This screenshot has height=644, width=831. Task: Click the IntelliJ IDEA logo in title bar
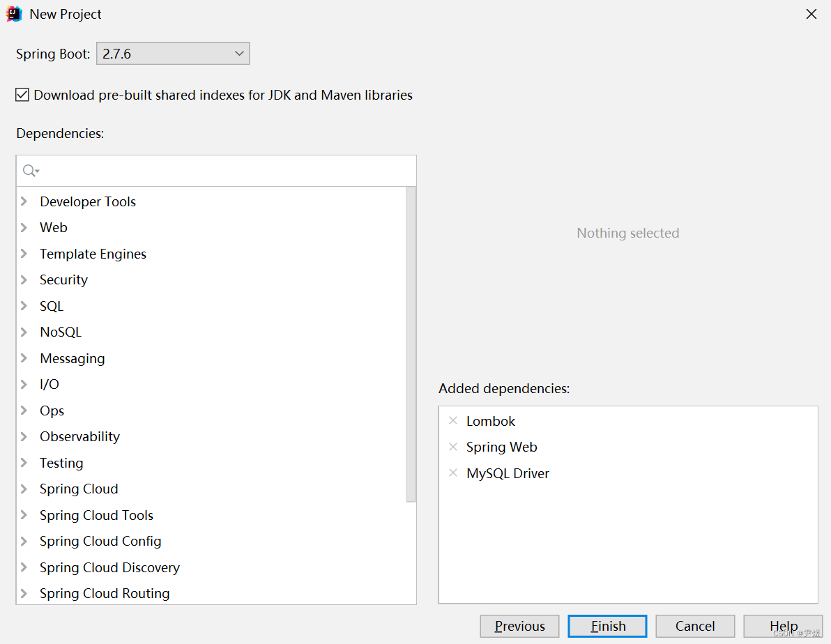[13, 13]
